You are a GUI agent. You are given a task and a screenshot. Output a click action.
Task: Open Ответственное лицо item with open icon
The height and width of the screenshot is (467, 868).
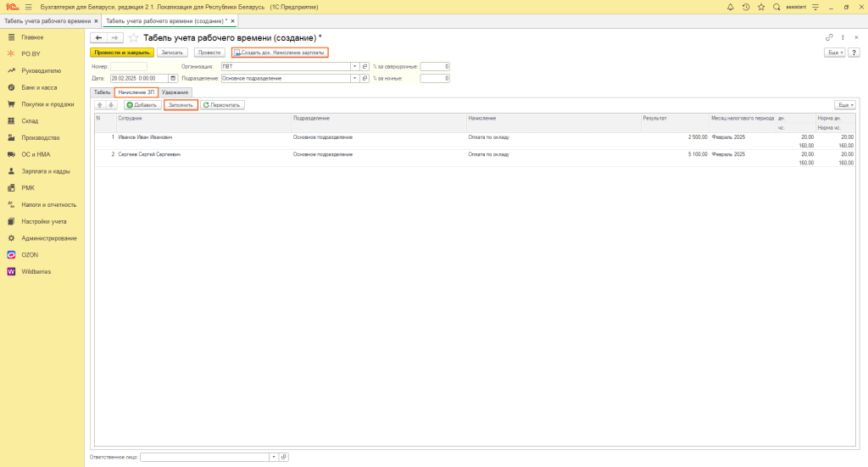[x=284, y=457]
